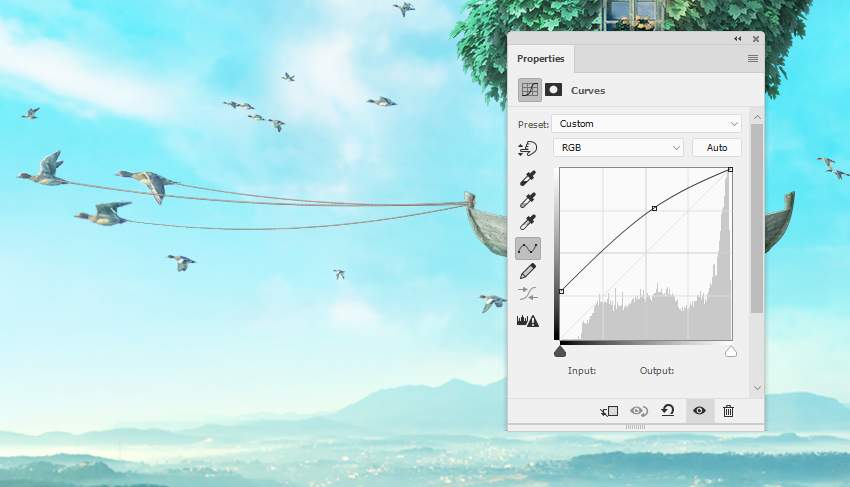Click the Input label
Image resolution: width=850 pixels, height=487 pixels.
[582, 370]
